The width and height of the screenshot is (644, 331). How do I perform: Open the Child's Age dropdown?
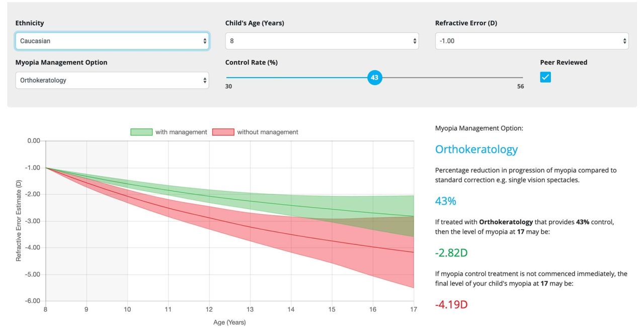[x=322, y=41]
